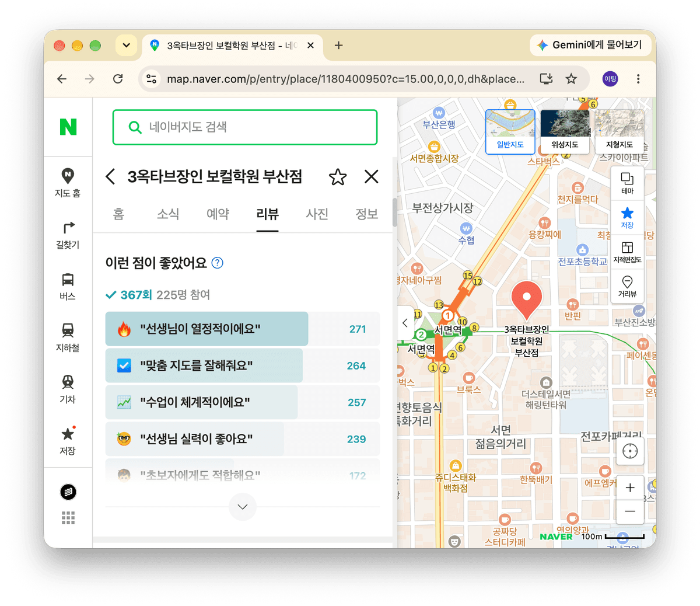Reload the page
The width and height of the screenshot is (700, 606).
pos(118,79)
